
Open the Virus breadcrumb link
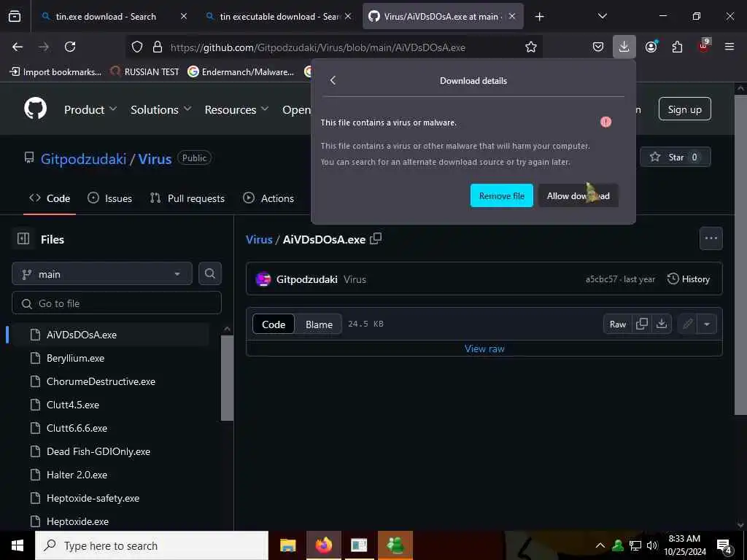[x=259, y=239]
